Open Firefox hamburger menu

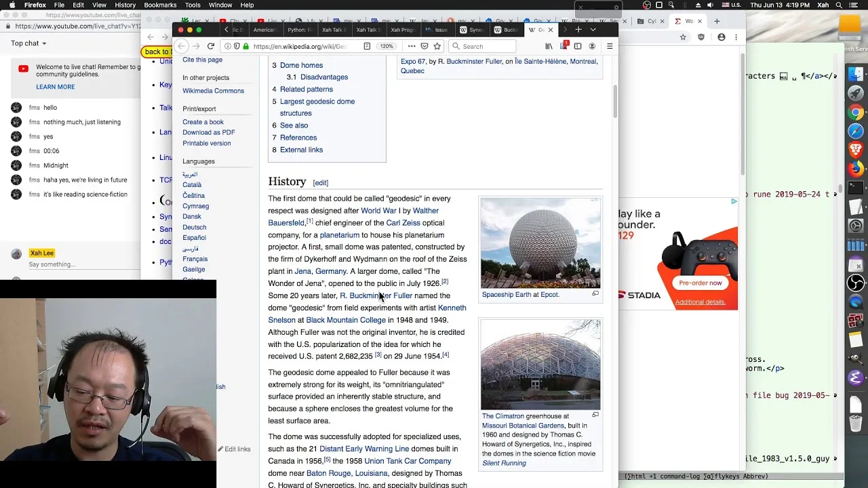(x=610, y=46)
